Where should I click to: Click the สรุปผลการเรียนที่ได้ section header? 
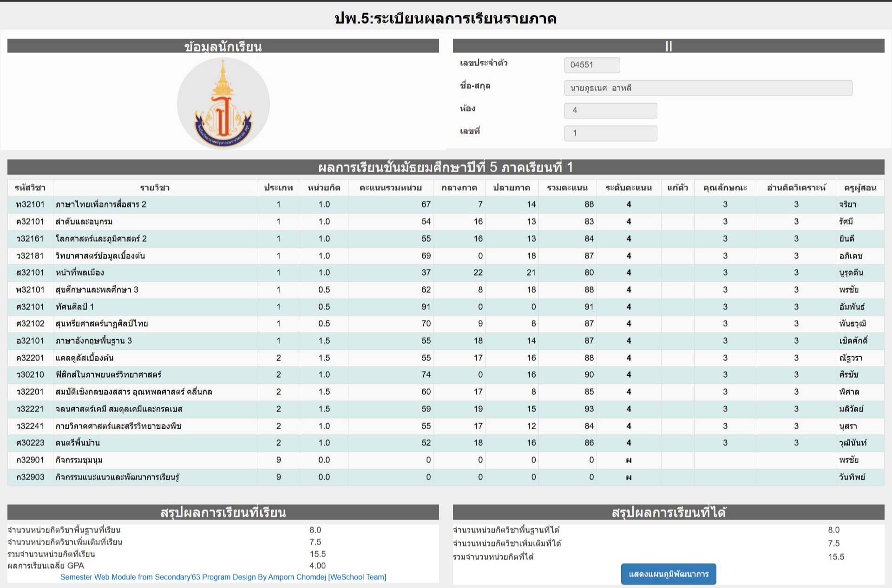[669, 512]
